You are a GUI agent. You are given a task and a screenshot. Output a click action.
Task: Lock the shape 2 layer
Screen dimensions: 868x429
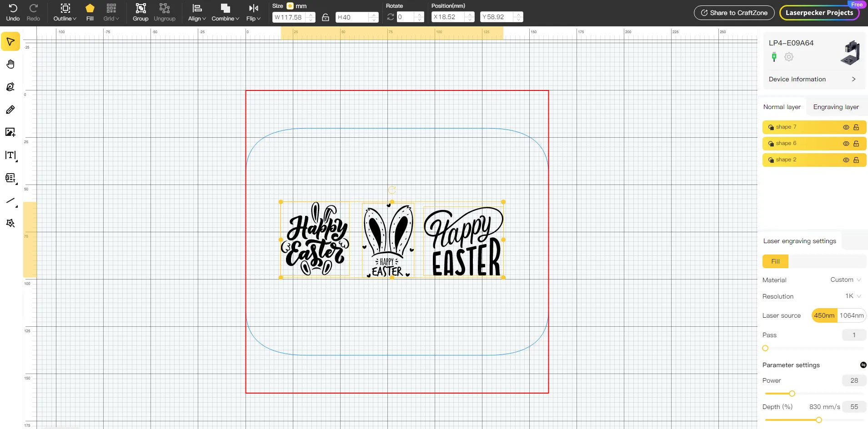(856, 160)
